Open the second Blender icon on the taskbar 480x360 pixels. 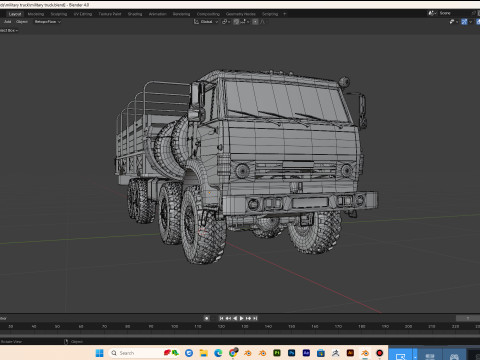(262, 353)
